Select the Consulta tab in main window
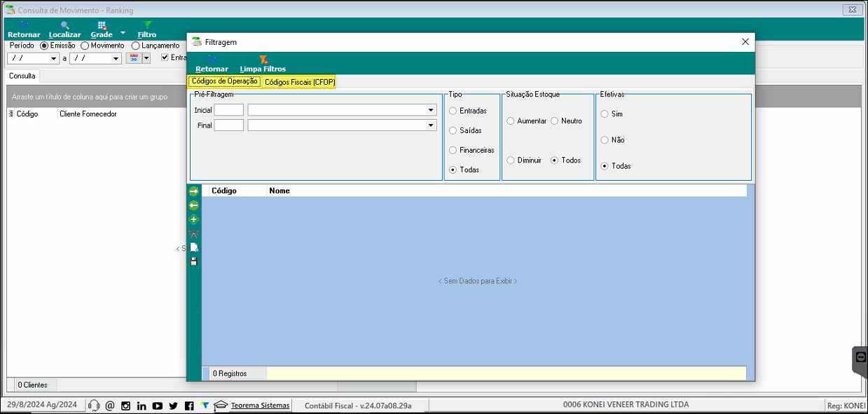The width and height of the screenshot is (868, 414). click(22, 76)
